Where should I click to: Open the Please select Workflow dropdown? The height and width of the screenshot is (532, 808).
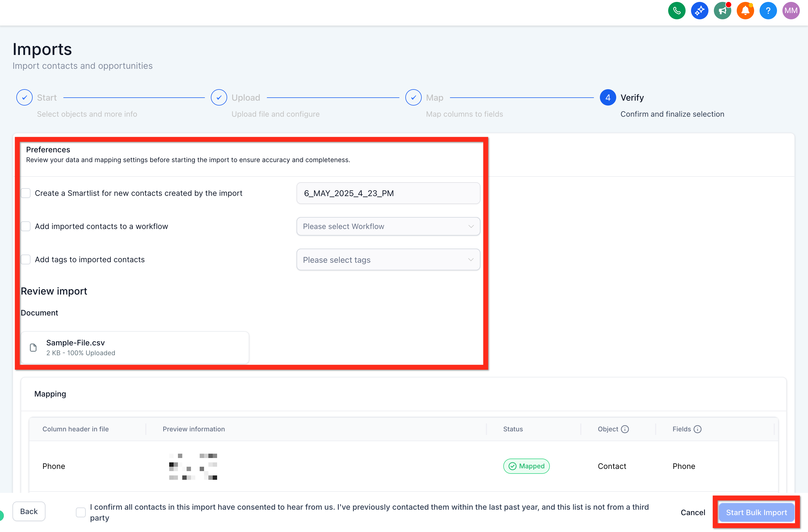388,226
